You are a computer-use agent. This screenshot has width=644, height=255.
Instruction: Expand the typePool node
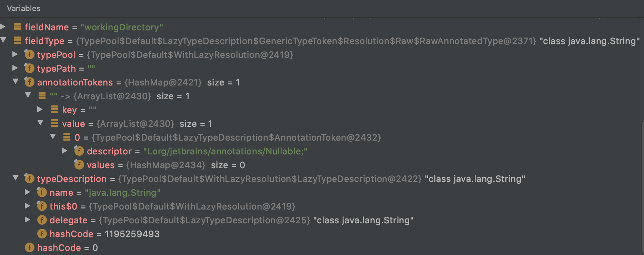pyautogui.click(x=15, y=54)
